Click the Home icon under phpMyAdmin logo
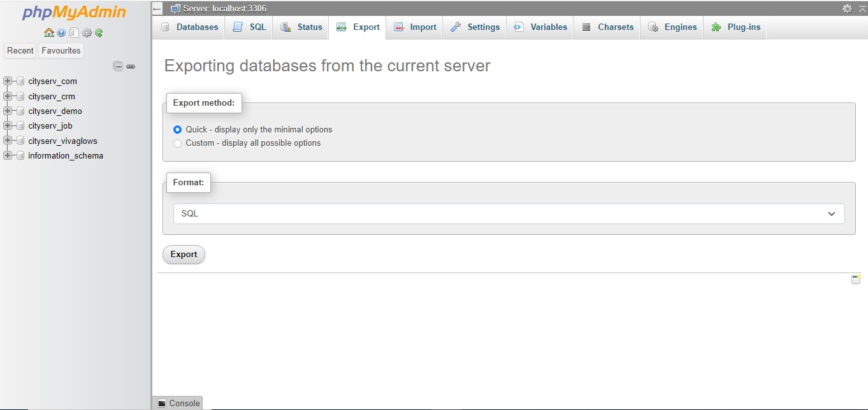The image size is (868, 410). click(49, 32)
